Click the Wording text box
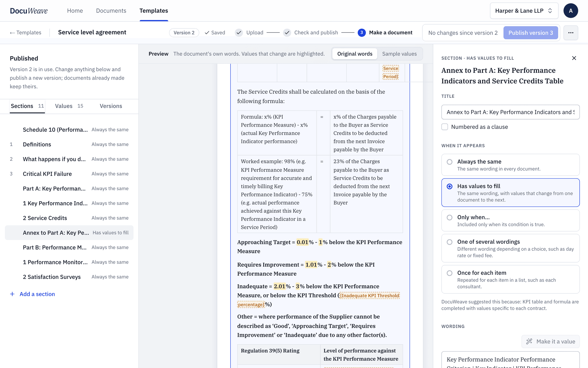 click(x=510, y=360)
